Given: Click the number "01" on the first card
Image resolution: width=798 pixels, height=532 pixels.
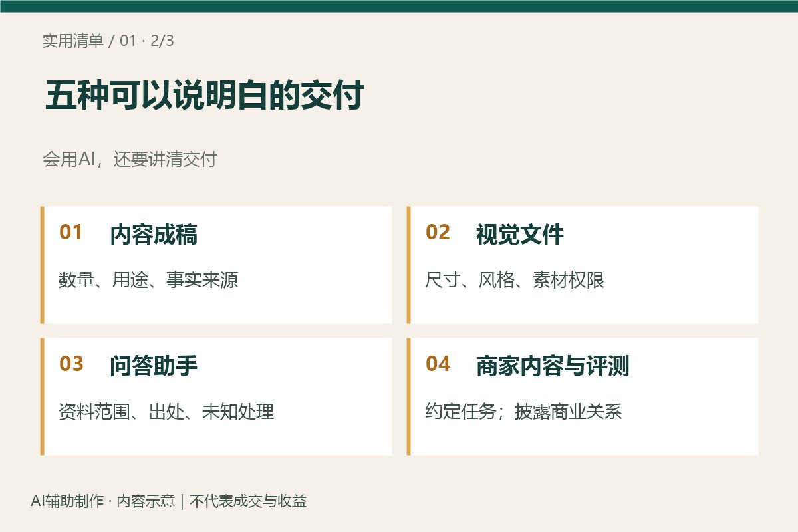Looking at the screenshot, I should pyautogui.click(x=71, y=233).
